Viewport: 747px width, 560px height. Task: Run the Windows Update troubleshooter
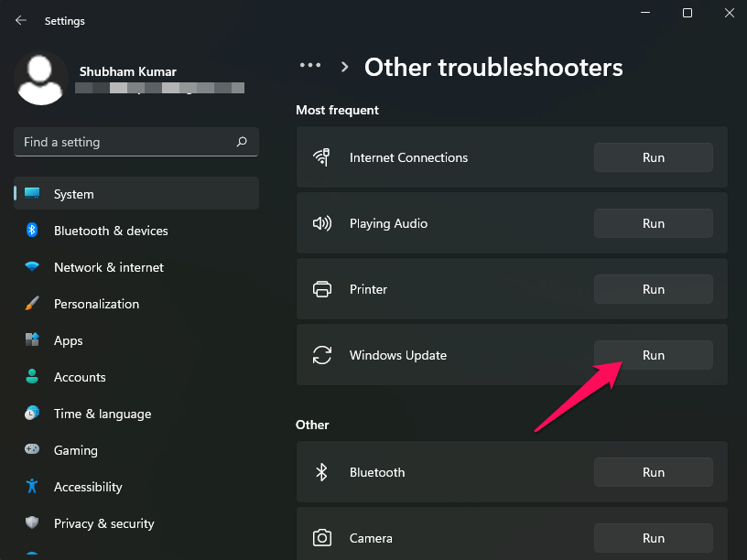point(653,355)
